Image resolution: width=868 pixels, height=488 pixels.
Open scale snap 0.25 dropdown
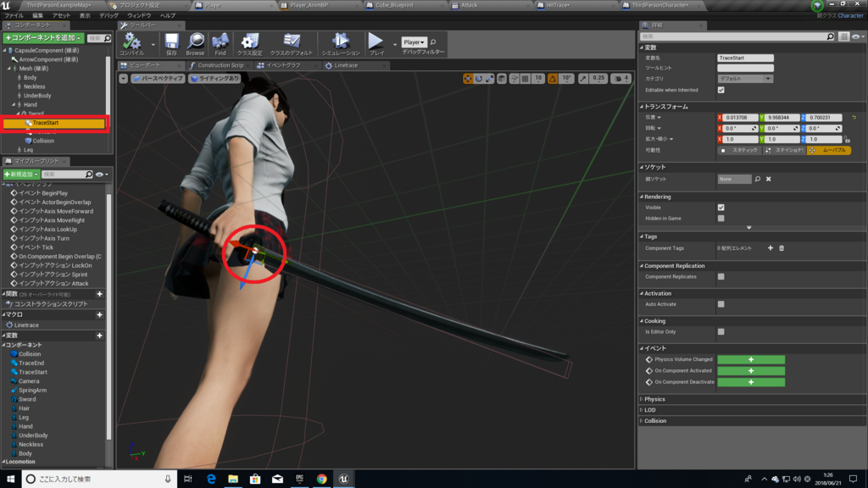tap(599, 79)
